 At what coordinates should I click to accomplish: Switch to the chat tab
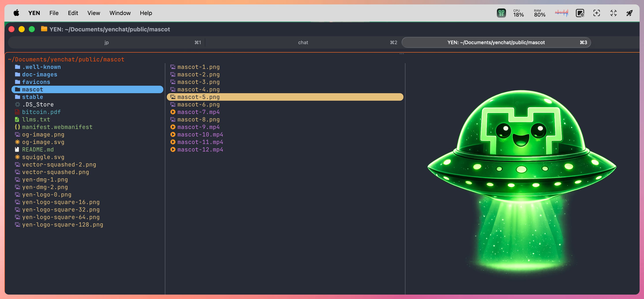coord(303,43)
